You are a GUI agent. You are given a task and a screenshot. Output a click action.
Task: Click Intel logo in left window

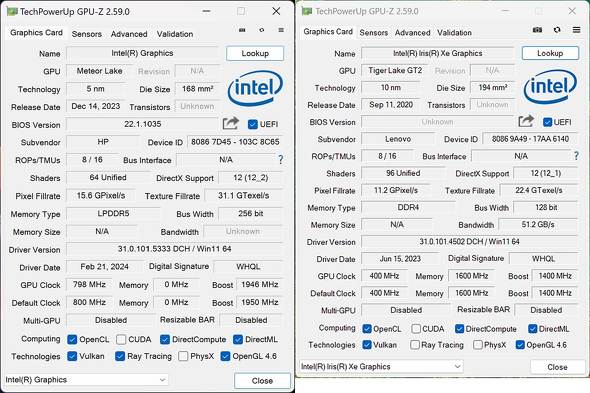255,88
